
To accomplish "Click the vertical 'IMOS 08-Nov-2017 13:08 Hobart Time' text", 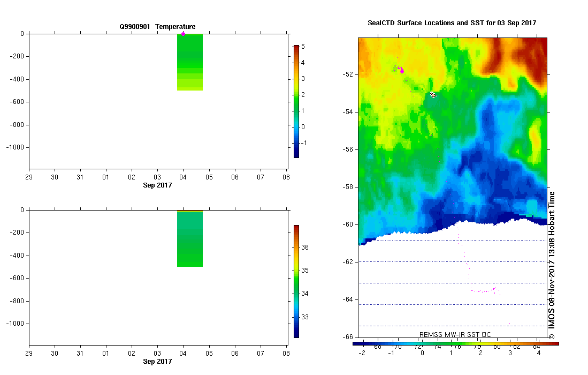I will pyautogui.click(x=552, y=260).
